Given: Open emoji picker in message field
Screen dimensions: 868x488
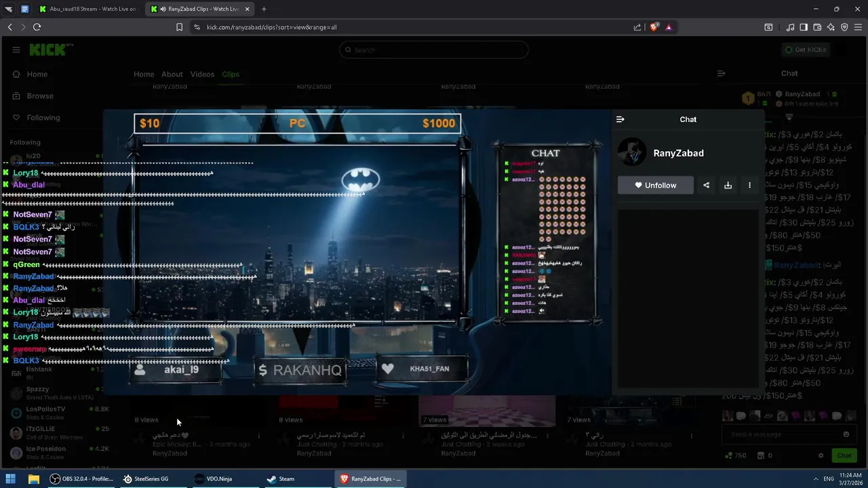Looking at the screenshot, I should tap(846, 434).
